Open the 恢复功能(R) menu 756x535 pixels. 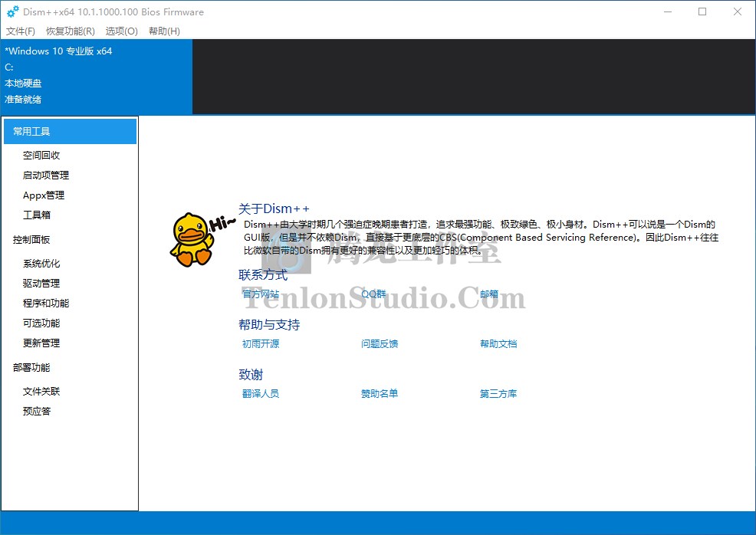click(71, 31)
